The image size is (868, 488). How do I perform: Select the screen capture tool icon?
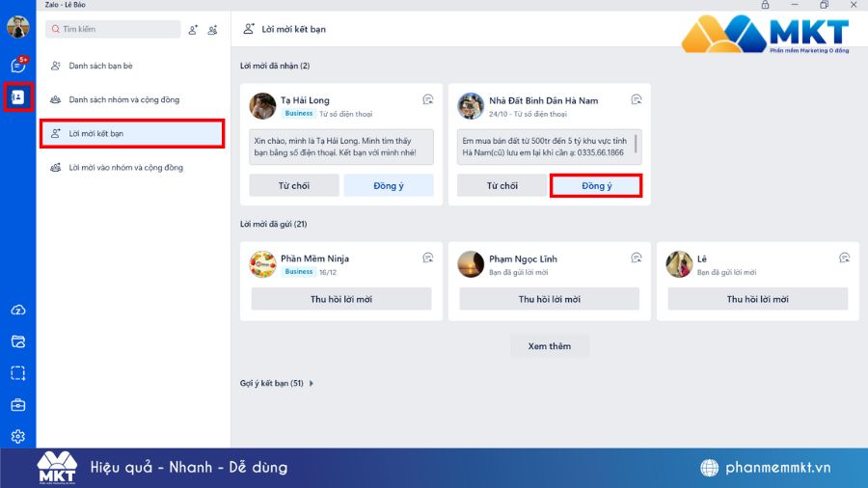pyautogui.click(x=17, y=373)
